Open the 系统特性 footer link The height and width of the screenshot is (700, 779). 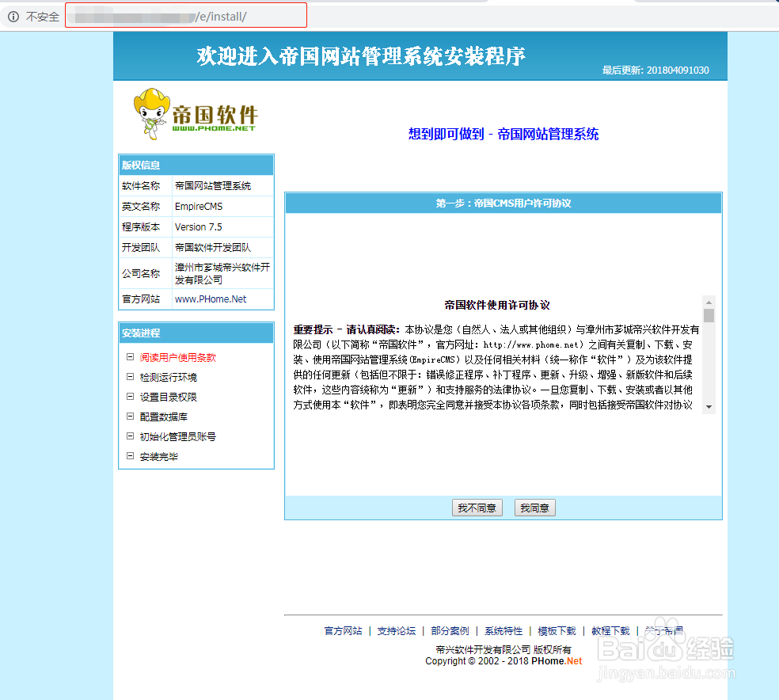pos(503,631)
